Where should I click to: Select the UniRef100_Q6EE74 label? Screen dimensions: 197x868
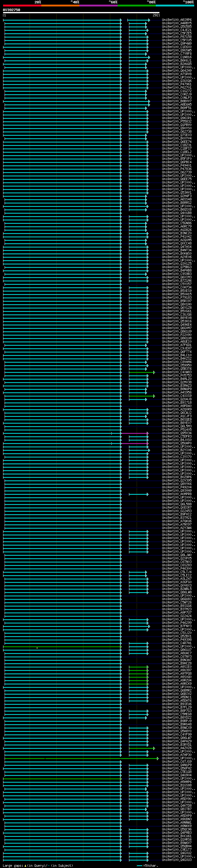click(x=177, y=142)
